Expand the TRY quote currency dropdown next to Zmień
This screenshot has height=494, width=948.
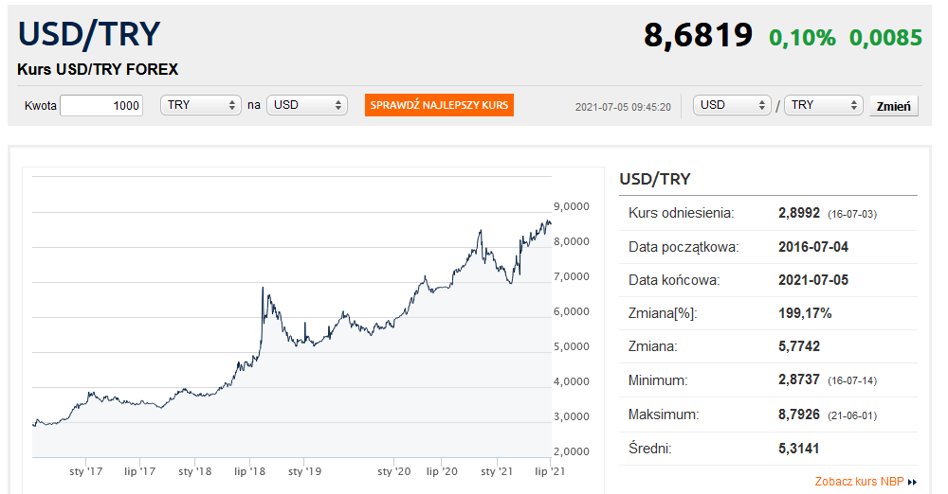click(823, 105)
